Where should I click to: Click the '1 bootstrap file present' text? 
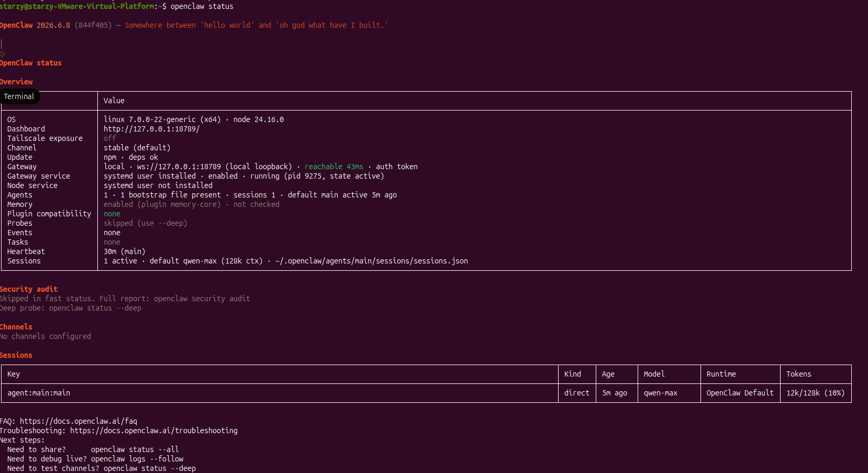point(171,195)
